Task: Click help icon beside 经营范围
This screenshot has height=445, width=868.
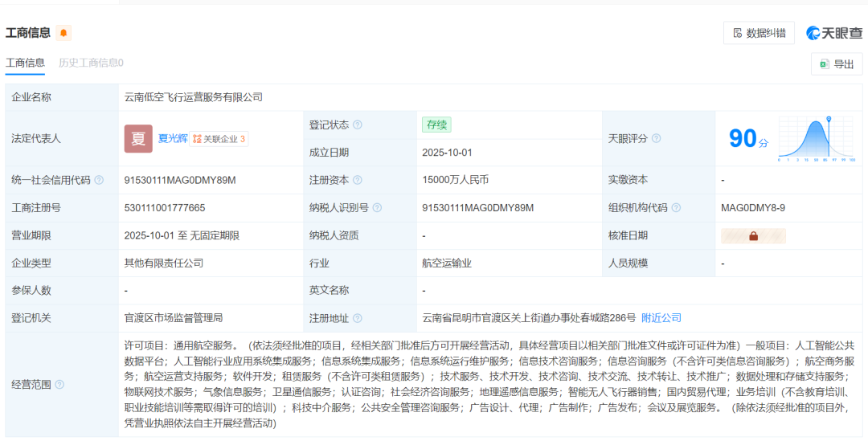Action: pyautogui.click(x=59, y=385)
